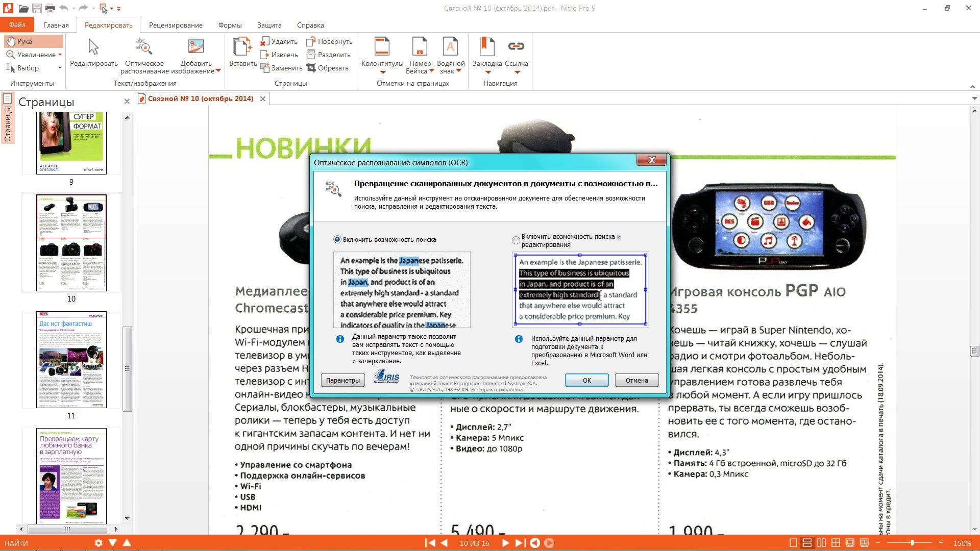
Task: Click the Print icon in quick access
Action: tap(50, 9)
